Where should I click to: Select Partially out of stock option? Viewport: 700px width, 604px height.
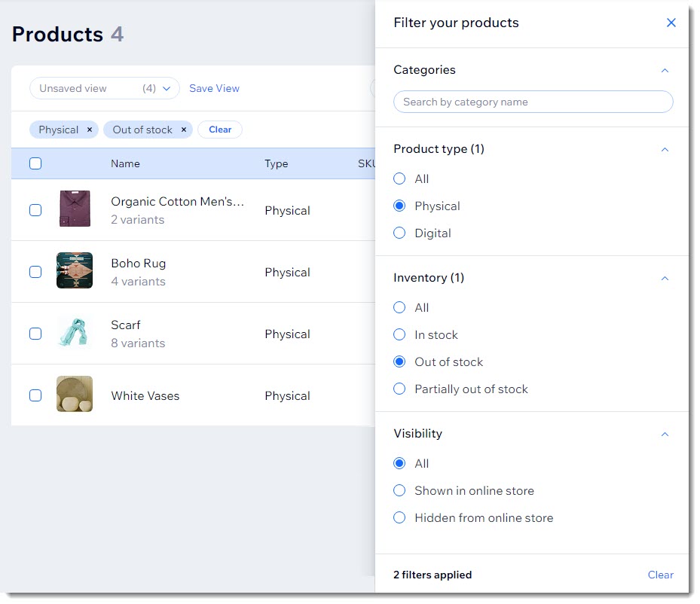(399, 389)
